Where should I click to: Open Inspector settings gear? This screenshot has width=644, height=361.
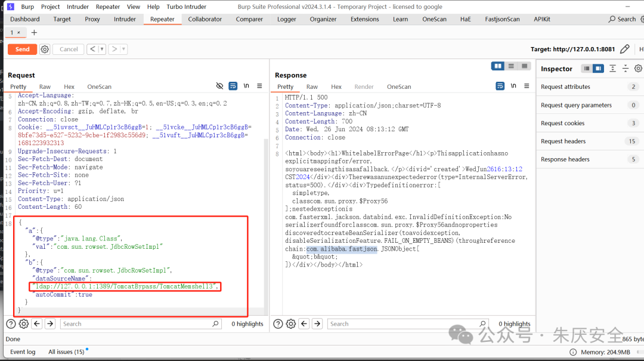coord(638,69)
